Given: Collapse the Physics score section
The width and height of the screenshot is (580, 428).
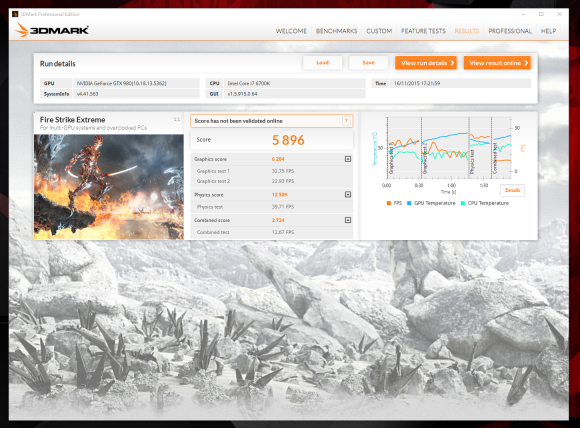Looking at the screenshot, I should point(348,195).
